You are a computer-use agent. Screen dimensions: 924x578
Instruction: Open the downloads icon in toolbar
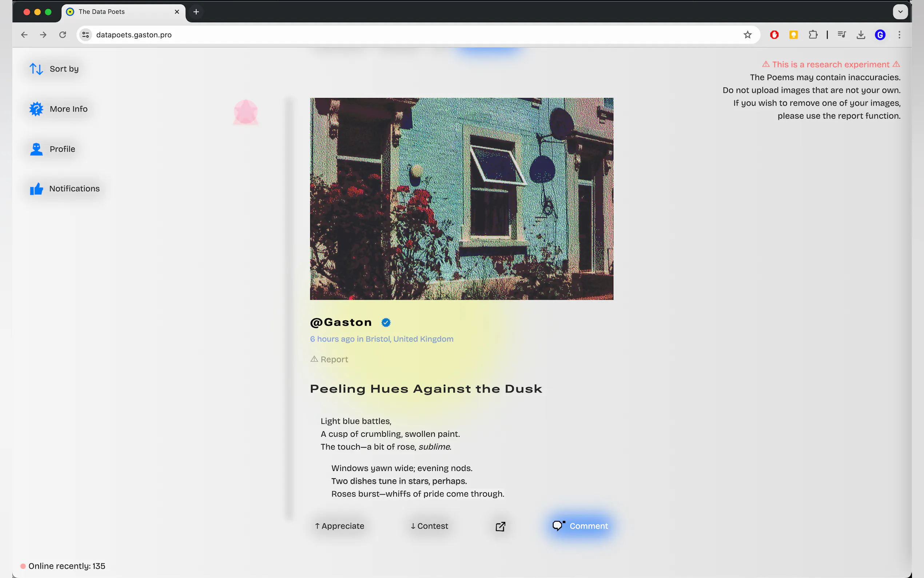[861, 35]
